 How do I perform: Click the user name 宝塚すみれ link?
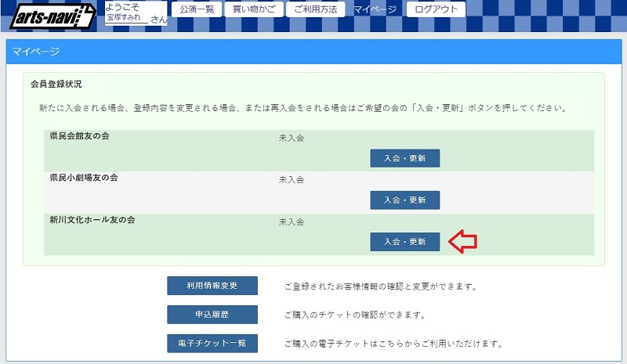click(124, 17)
